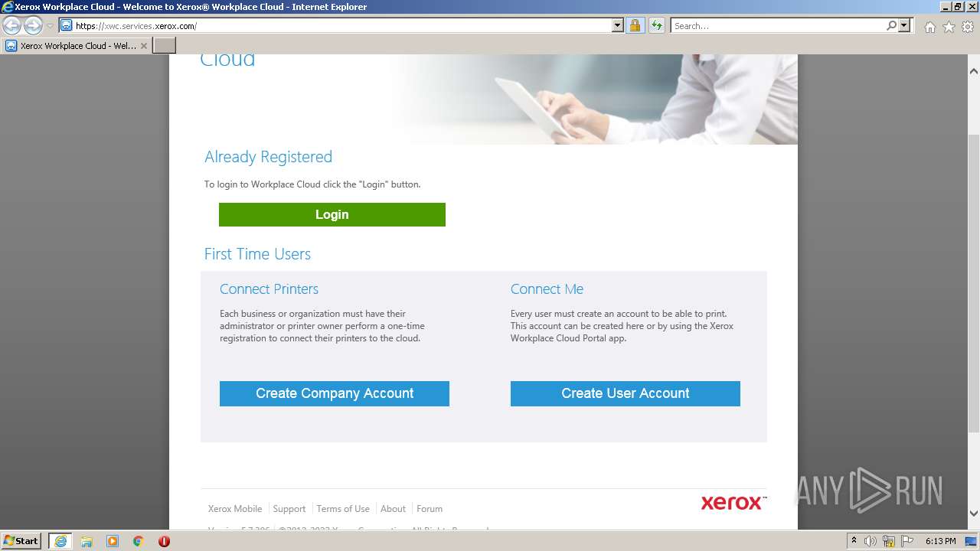Image resolution: width=980 pixels, height=551 pixels.
Task: Click the 6:13 PM system clock
Action: (940, 541)
